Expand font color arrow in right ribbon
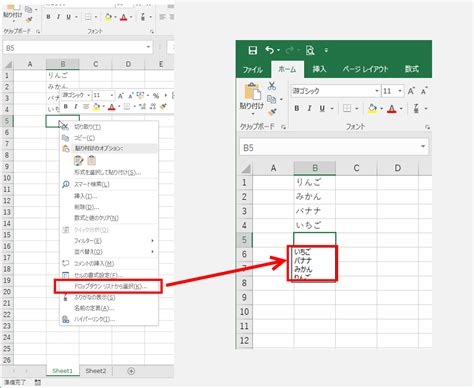Viewport: 474px width, 388px height. click(x=401, y=109)
